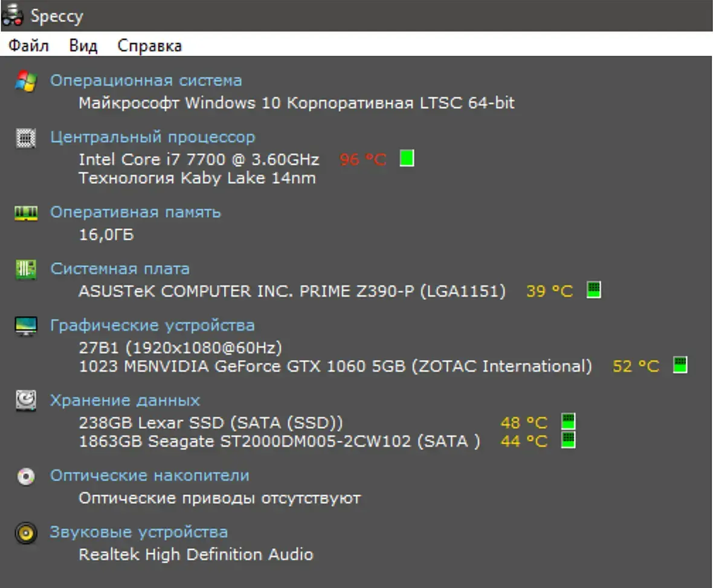Image resolution: width=713 pixels, height=588 pixels.
Task: Open the Вид menu
Action: coord(83,45)
